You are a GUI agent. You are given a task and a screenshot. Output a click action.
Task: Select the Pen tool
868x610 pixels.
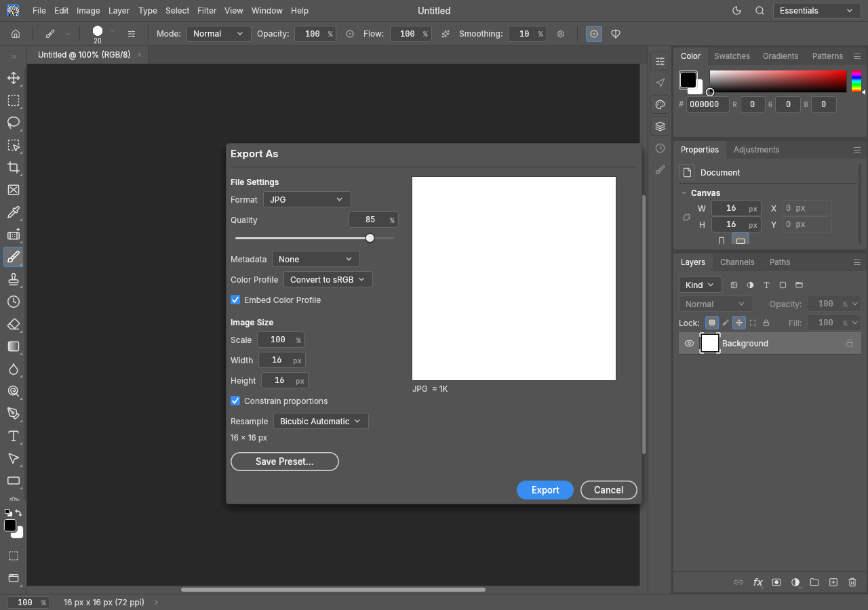[x=13, y=413]
